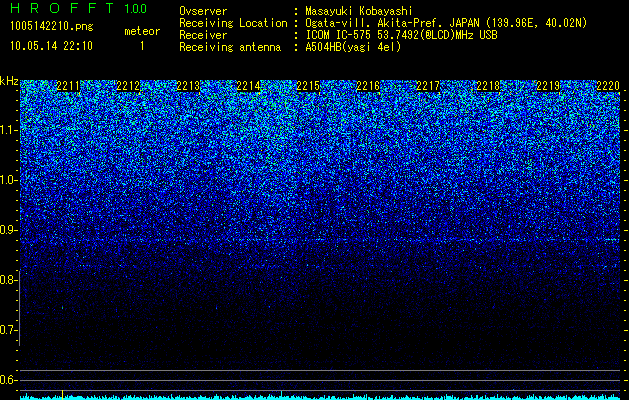Click the HROFFT program title text

pyautogui.click(x=62, y=8)
